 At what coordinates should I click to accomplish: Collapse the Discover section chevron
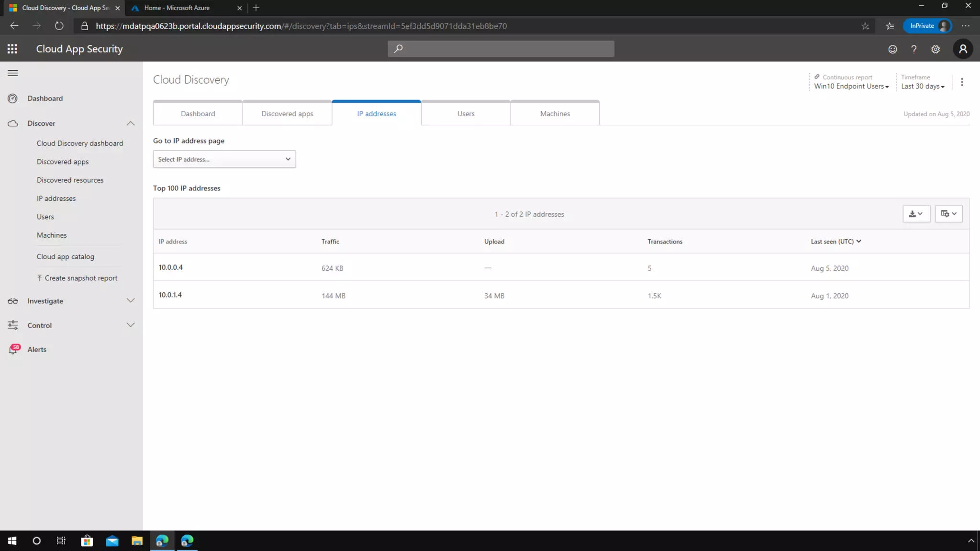pos(130,123)
